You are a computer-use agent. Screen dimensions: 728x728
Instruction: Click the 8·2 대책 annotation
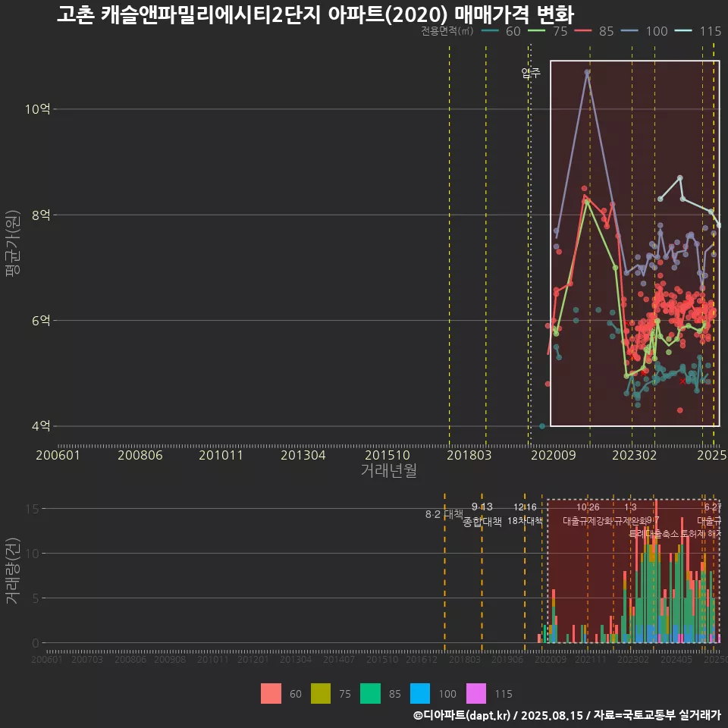(x=444, y=514)
